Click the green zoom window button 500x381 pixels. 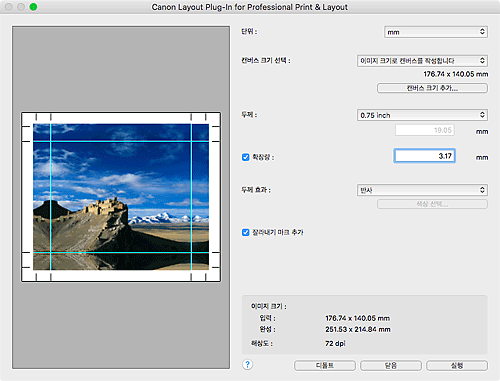[x=33, y=7]
